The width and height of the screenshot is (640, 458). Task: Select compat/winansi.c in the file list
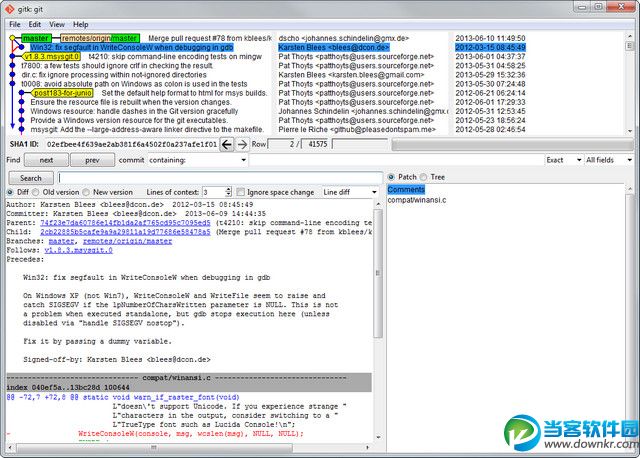click(417, 200)
